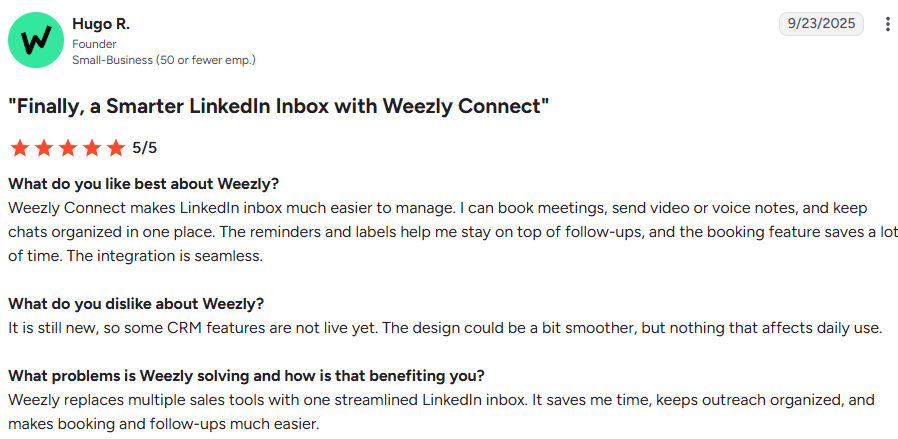Click the Founder job title text
This screenshot has height=439, width=898.
click(x=94, y=44)
